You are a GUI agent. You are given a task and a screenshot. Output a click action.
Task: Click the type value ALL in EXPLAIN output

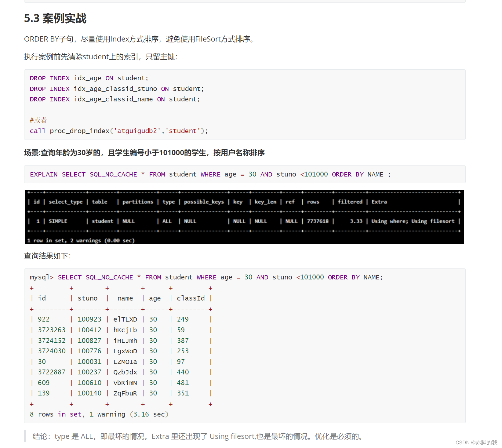point(167,221)
